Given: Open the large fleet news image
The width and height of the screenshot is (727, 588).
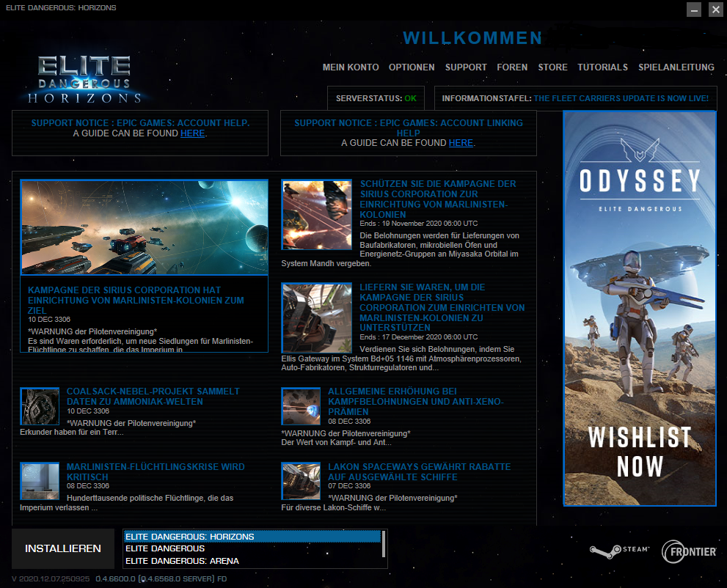Looking at the screenshot, I should point(145,227).
